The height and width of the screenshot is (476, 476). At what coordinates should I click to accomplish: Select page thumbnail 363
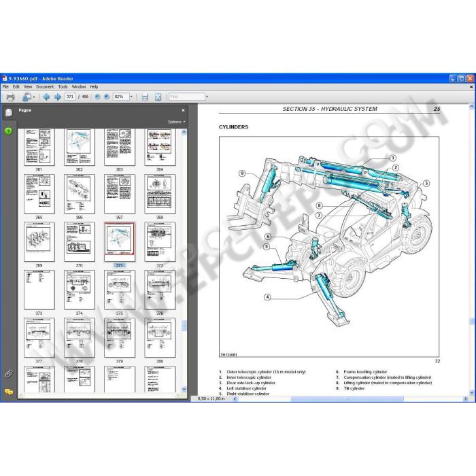120,148
